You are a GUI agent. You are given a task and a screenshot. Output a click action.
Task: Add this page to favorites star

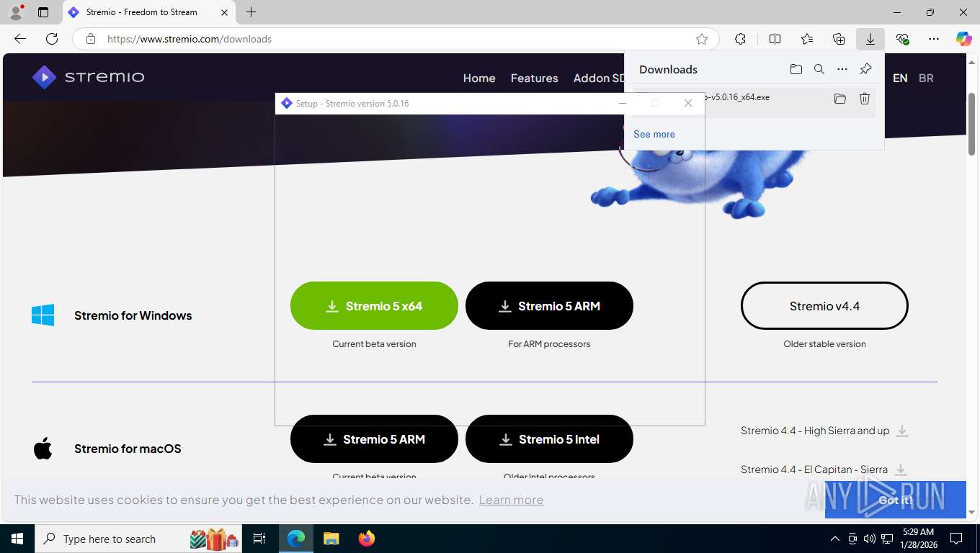pos(702,39)
